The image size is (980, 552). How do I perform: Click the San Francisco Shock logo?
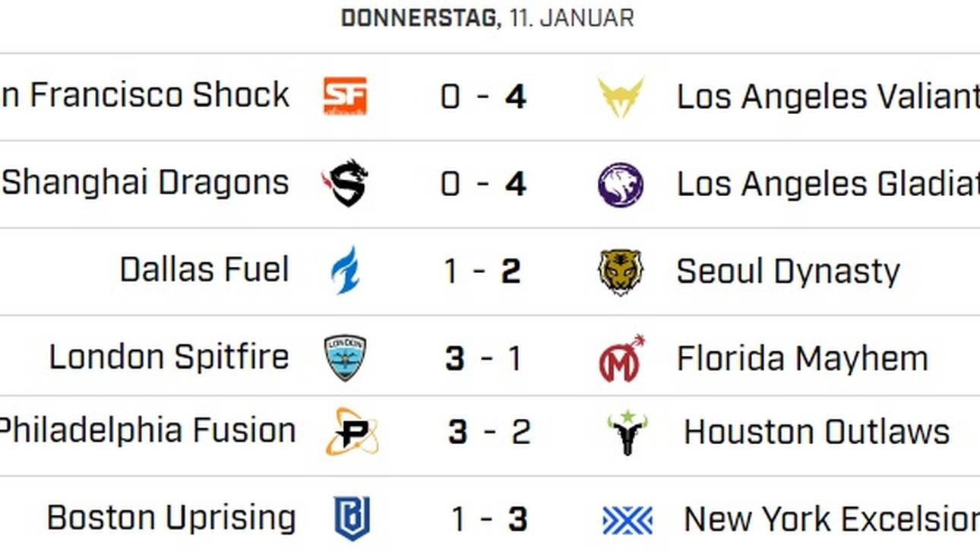[345, 96]
